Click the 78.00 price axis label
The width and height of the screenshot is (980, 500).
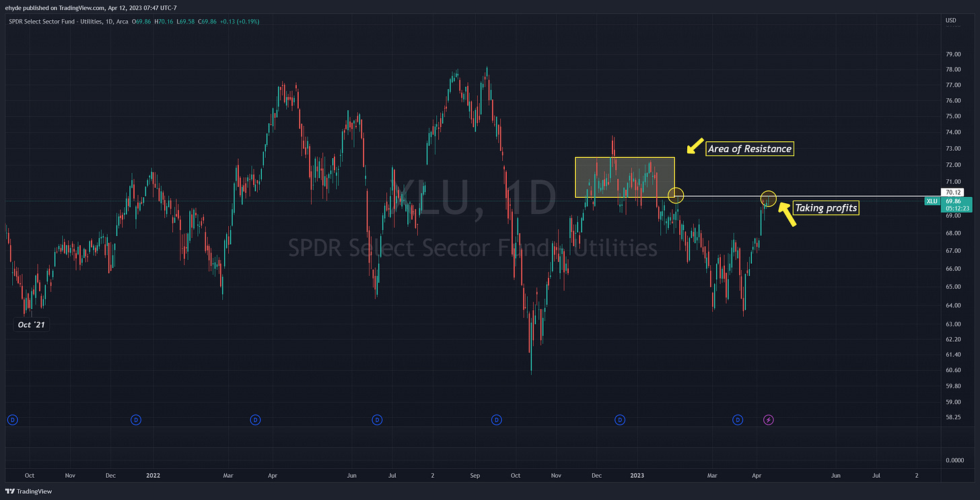pos(953,69)
